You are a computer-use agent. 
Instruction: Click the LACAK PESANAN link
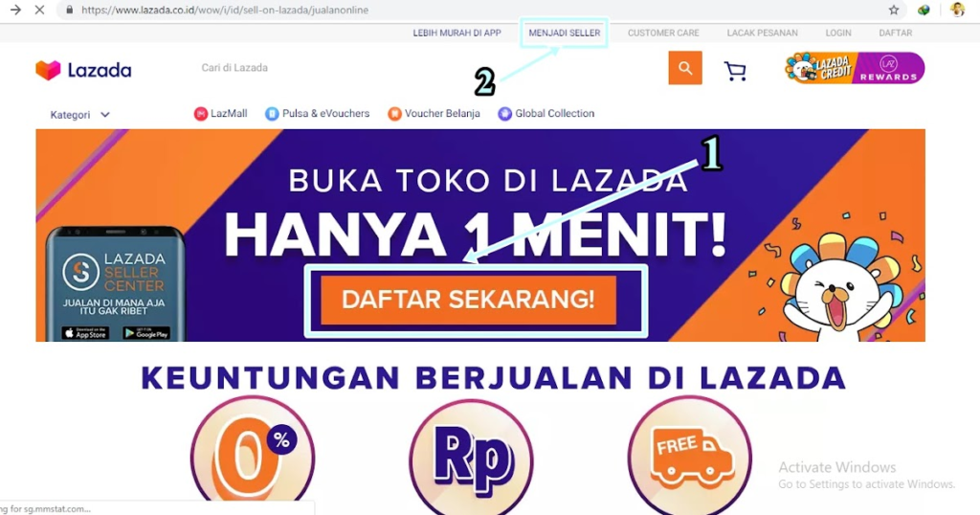pos(762,34)
